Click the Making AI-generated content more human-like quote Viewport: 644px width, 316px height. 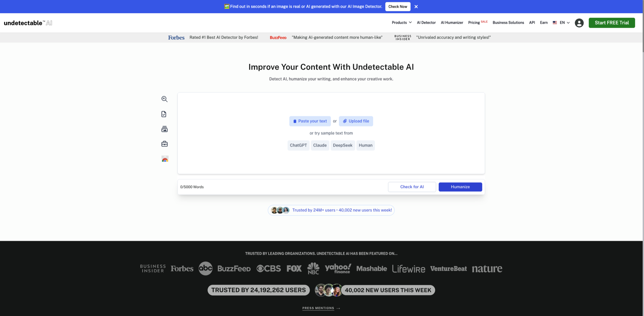(x=337, y=37)
